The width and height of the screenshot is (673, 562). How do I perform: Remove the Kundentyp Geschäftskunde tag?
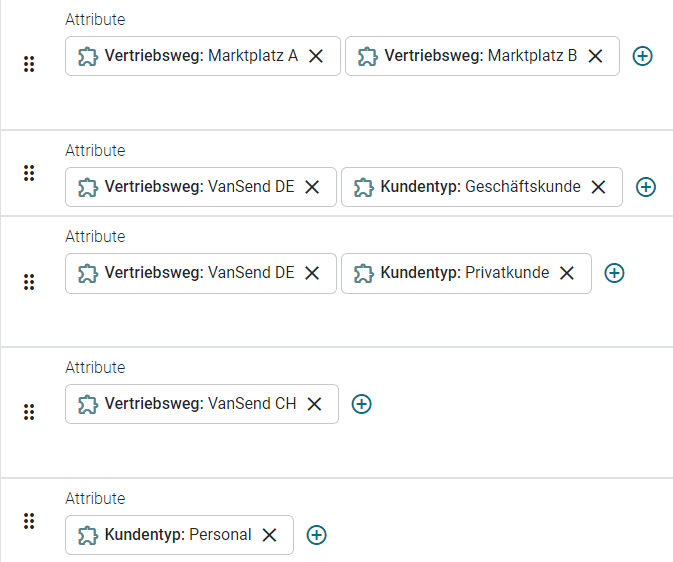[x=599, y=187]
